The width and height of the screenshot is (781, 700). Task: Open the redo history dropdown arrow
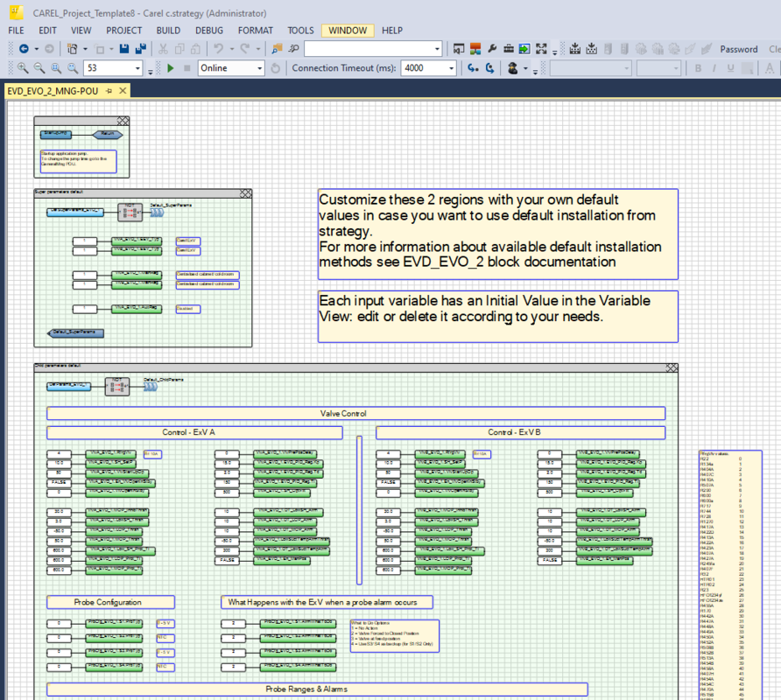pos(258,49)
